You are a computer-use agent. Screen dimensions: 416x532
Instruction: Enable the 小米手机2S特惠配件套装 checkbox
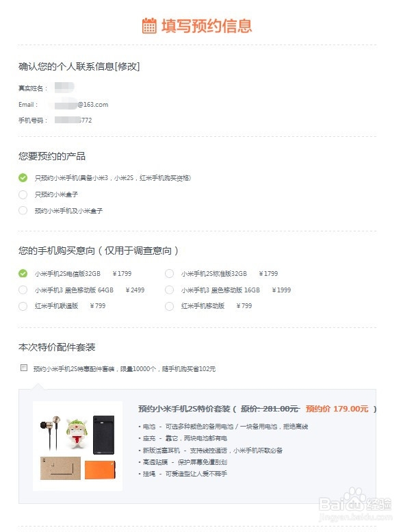[24, 368]
